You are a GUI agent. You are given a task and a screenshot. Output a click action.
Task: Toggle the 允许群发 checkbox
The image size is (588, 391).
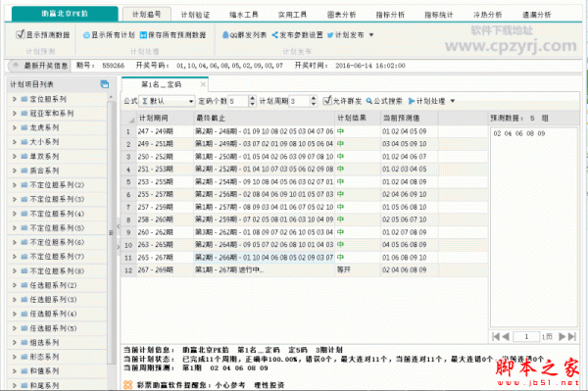[x=327, y=100]
